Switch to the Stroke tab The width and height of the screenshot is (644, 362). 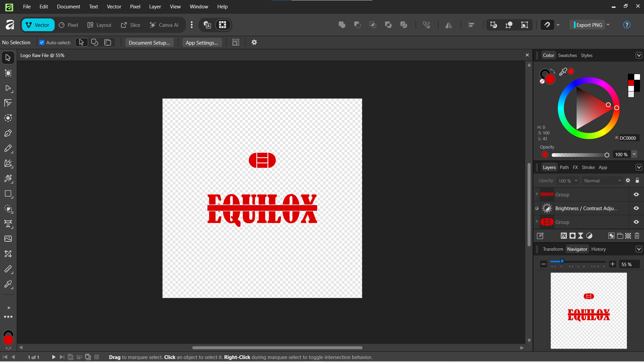(x=588, y=167)
